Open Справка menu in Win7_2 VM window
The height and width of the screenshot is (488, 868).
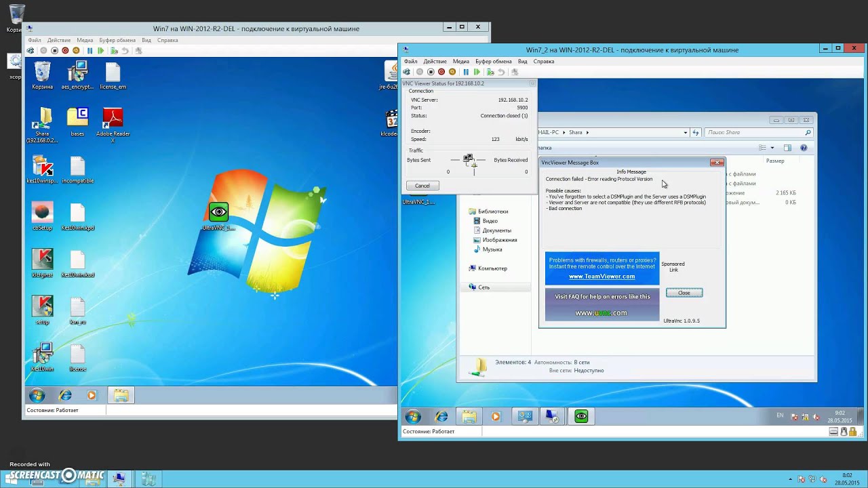[x=543, y=61]
